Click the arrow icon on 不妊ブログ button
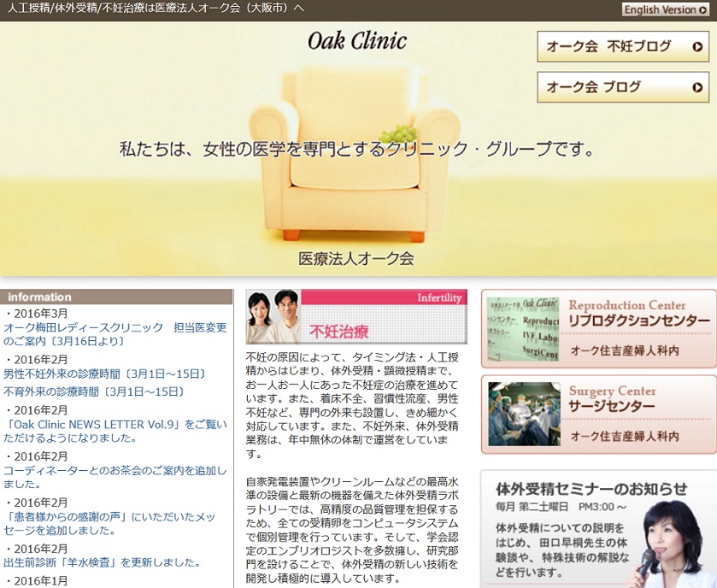 coord(697,47)
